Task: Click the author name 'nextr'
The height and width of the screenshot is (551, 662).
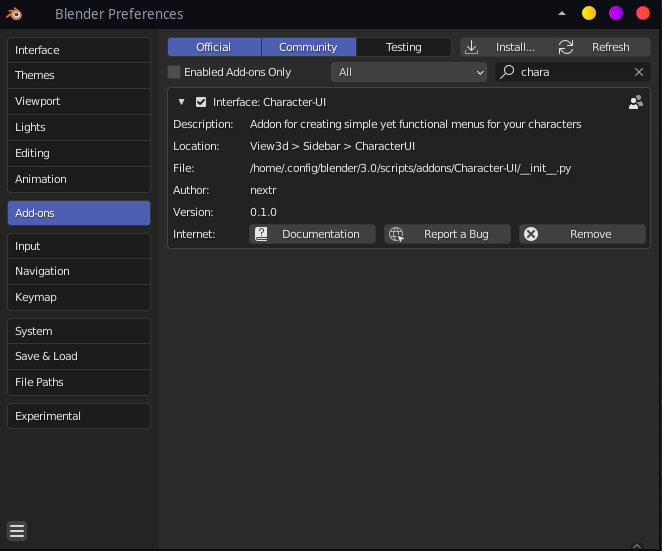Action: pyautogui.click(x=263, y=190)
